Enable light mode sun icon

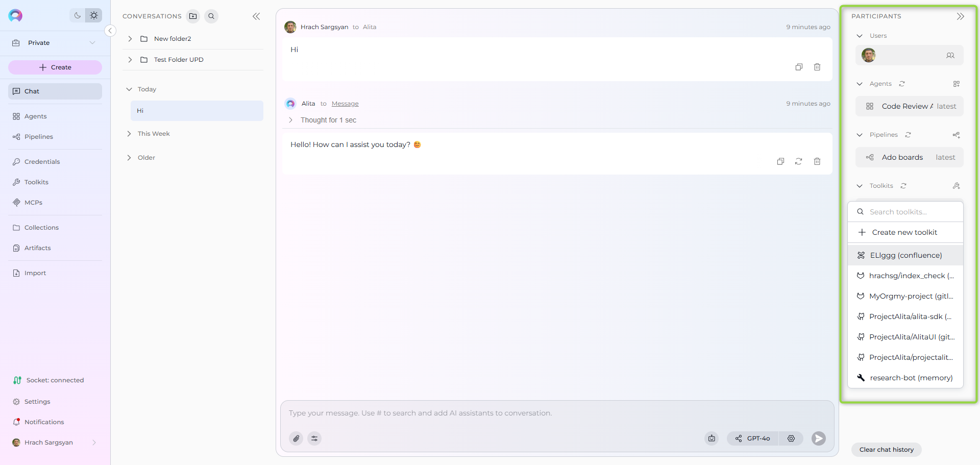tap(94, 15)
